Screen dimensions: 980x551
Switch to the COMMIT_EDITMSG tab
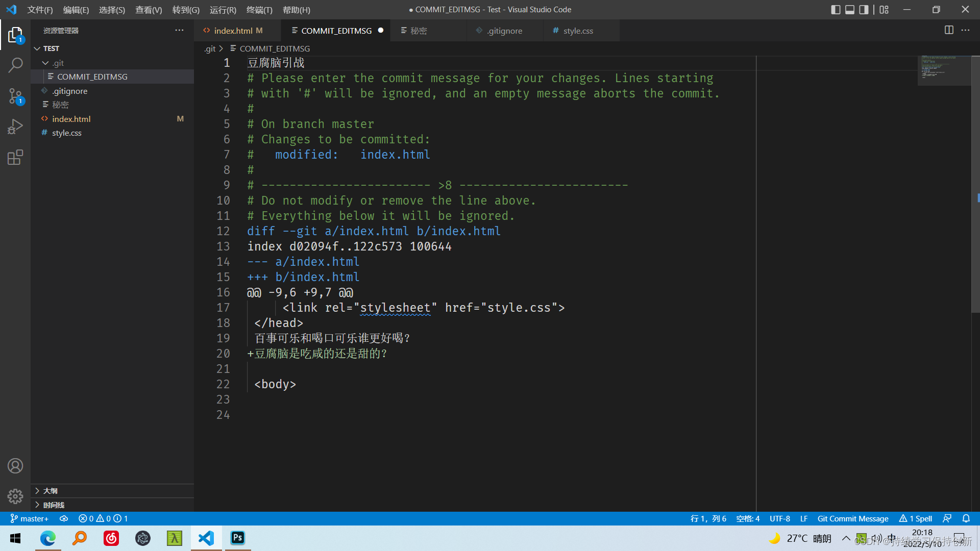click(336, 31)
